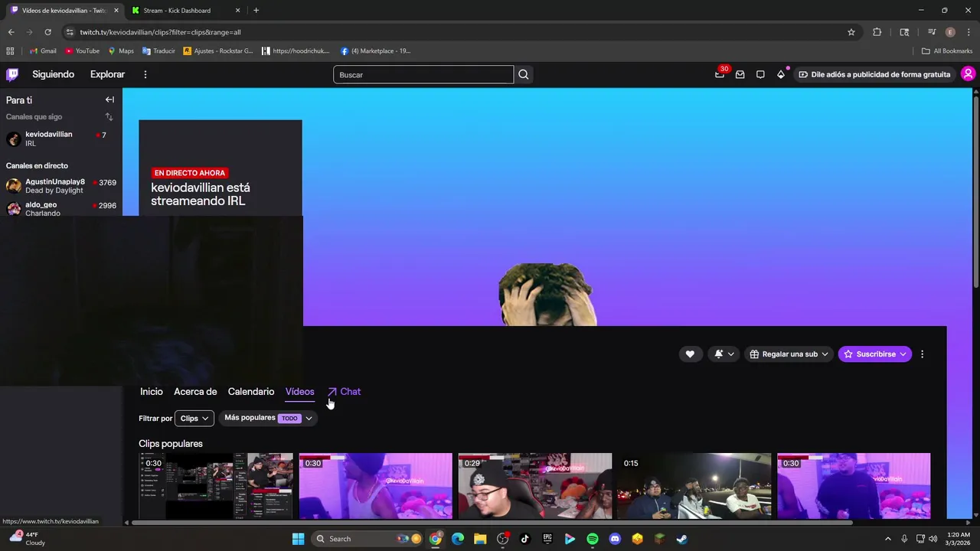Screen dimensions: 980x551
Task: Play the 0:15 popular clip
Action: click(x=694, y=486)
